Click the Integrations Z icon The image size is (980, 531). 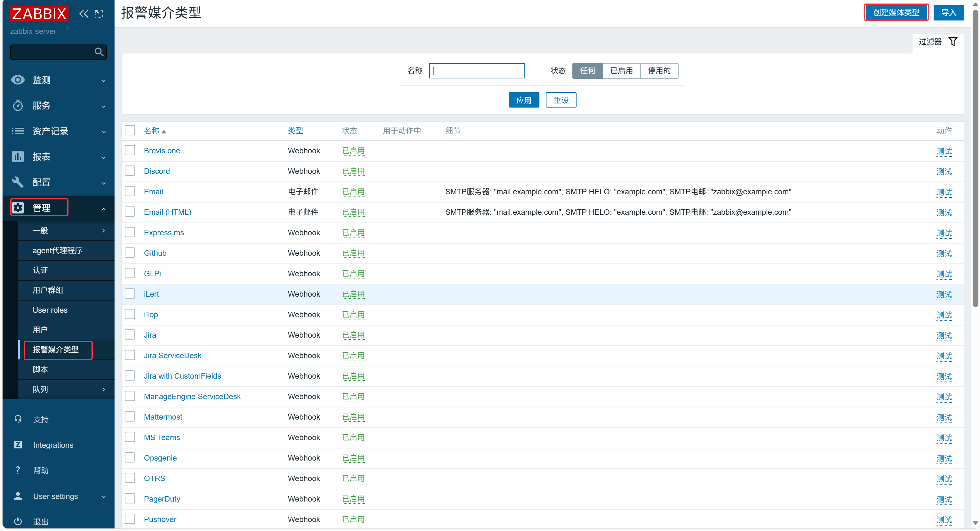pyautogui.click(x=18, y=444)
